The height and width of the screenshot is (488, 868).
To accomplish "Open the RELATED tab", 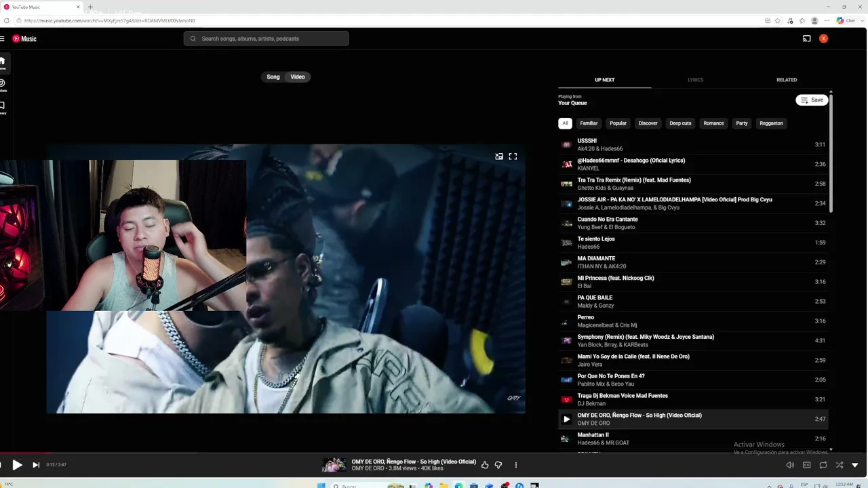I will (787, 80).
